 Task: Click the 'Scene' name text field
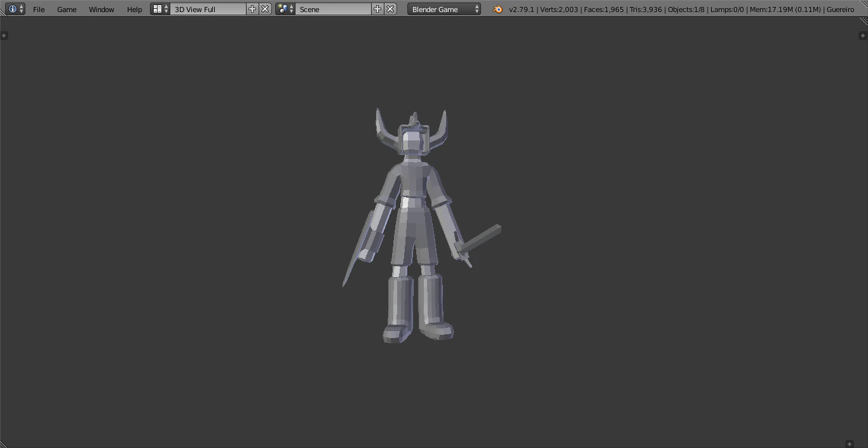(330, 10)
